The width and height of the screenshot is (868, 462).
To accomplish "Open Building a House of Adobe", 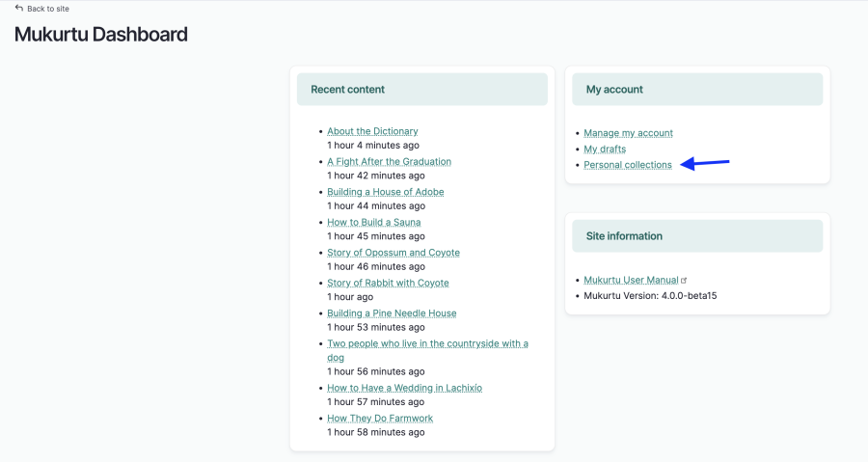I will 385,192.
